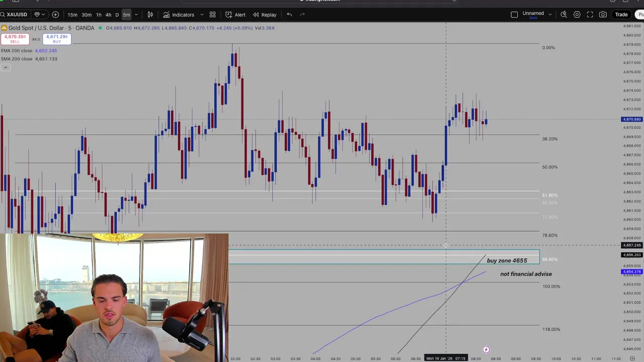Select the 4h timeframe
This screenshot has width=644, height=362.
pyautogui.click(x=108, y=15)
